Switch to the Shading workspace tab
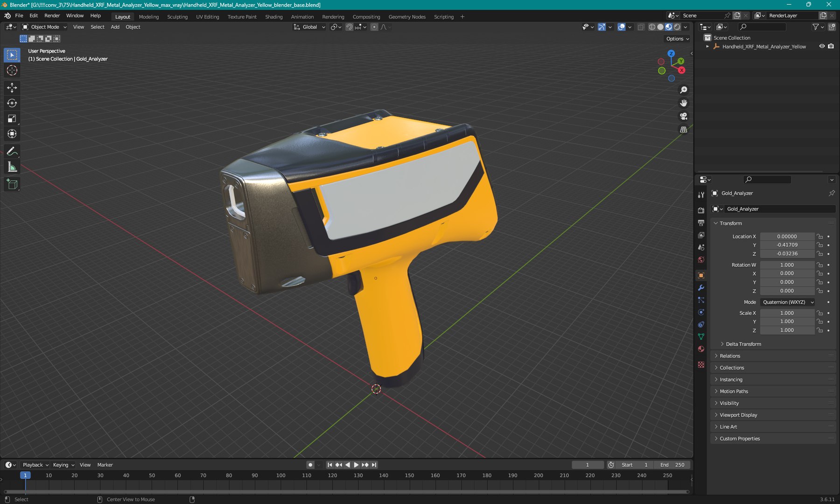The height and width of the screenshot is (504, 840). click(274, 17)
